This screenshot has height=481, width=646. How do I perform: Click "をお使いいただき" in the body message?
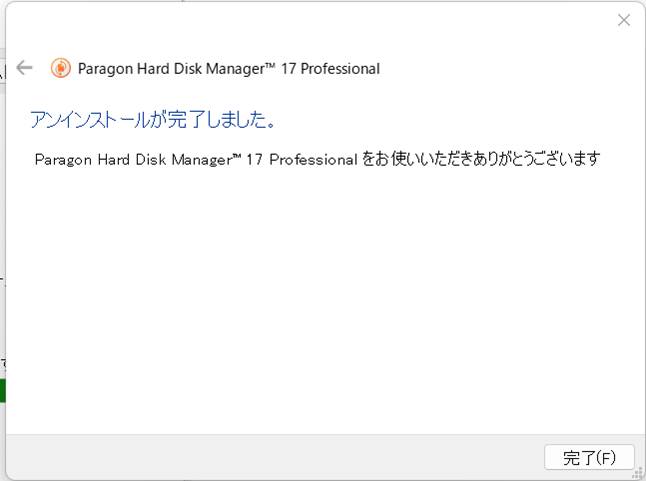[x=414, y=159]
